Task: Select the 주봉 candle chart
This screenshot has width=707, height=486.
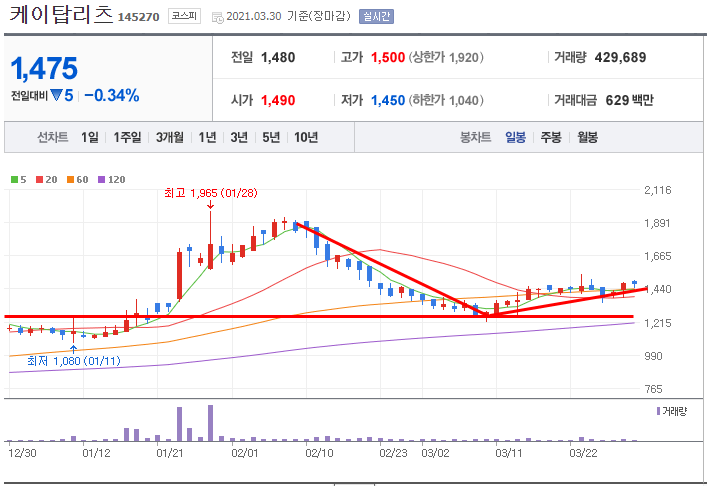Action: coord(551,137)
